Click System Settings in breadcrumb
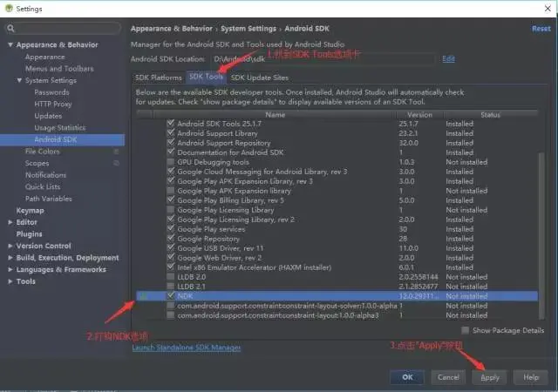Viewport: 558px width, 392px height. point(248,29)
